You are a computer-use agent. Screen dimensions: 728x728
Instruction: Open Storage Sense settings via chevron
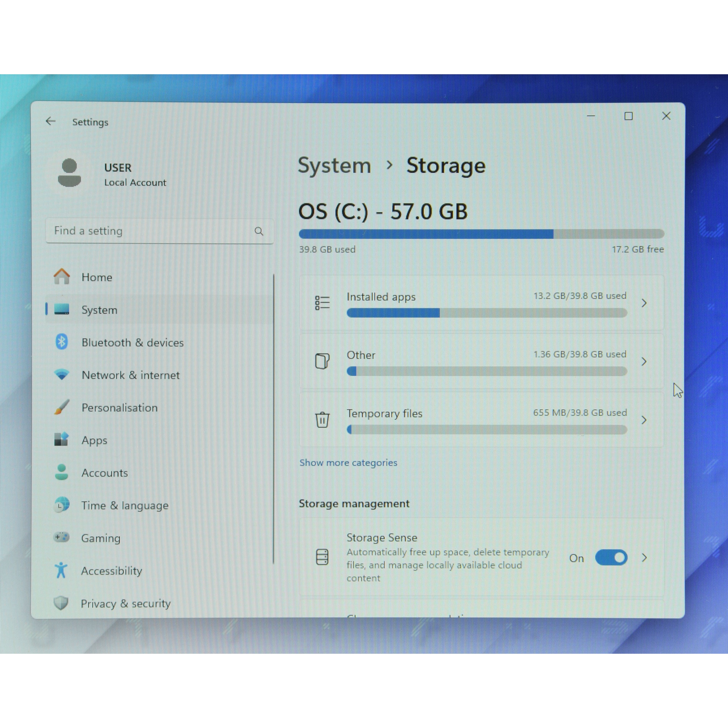644,558
